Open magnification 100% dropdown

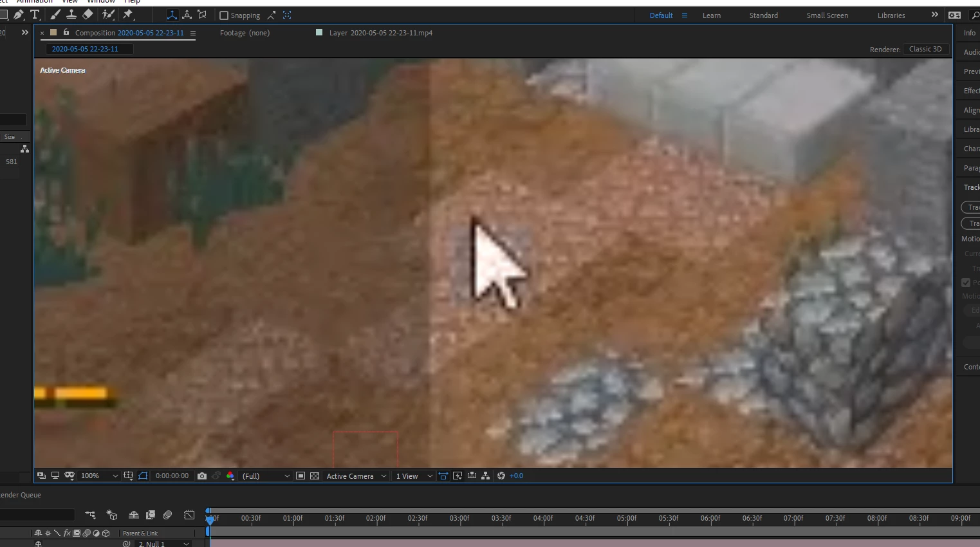[99, 476]
